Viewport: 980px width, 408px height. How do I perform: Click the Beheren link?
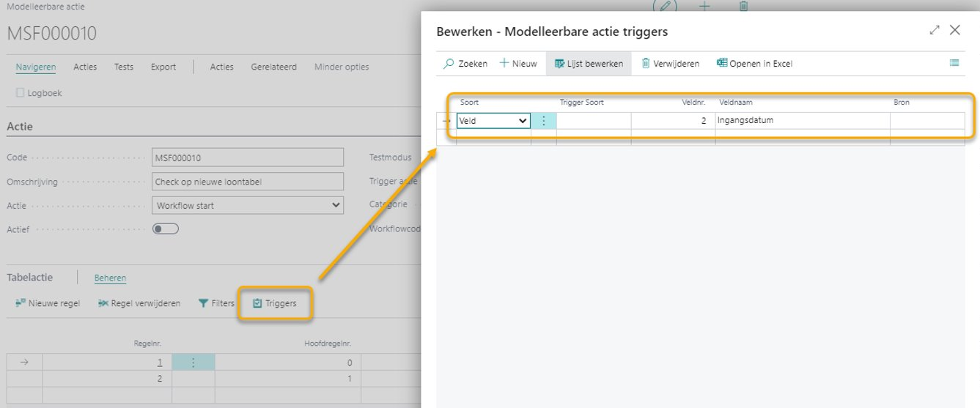[x=110, y=278]
